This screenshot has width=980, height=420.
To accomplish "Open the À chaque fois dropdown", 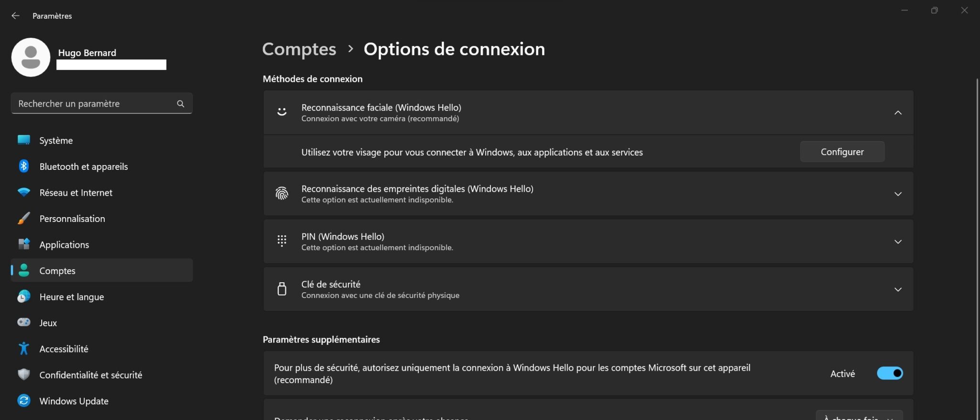I will pos(859,416).
